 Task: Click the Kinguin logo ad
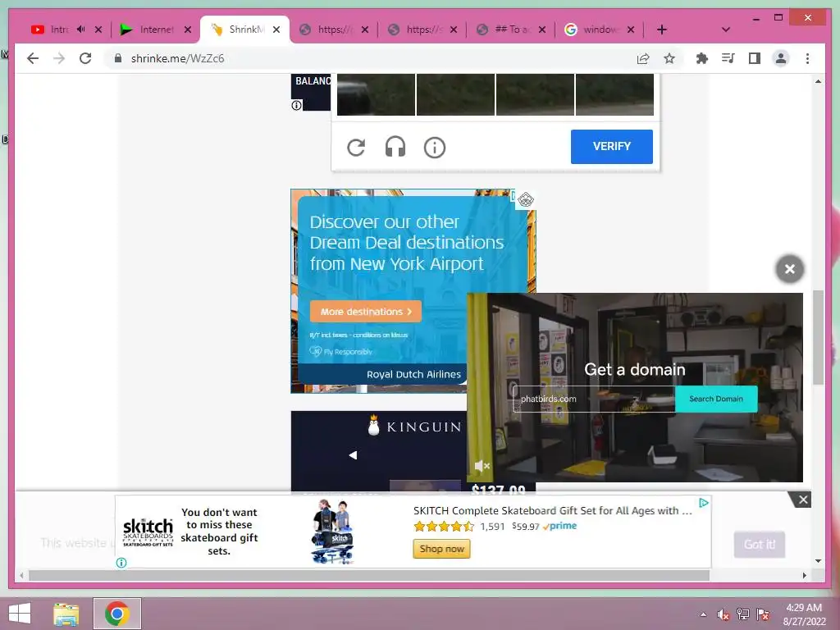coord(414,427)
